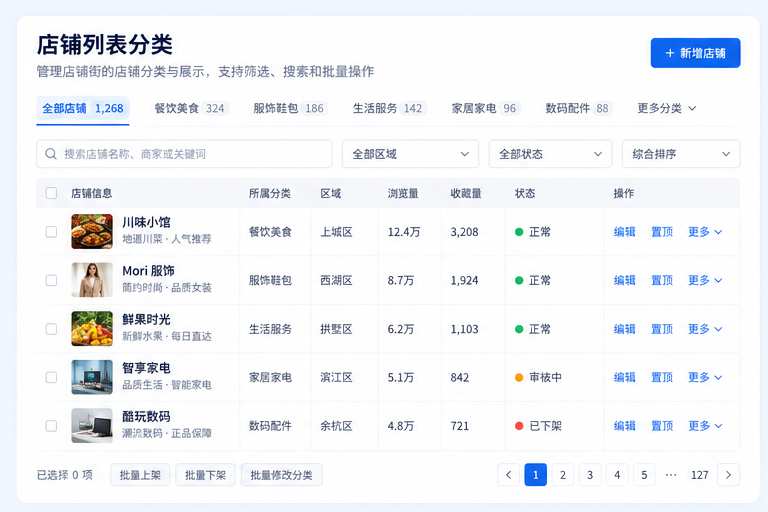Click 置顶 for 鲜果时光
The height and width of the screenshot is (512, 768).
pos(662,329)
